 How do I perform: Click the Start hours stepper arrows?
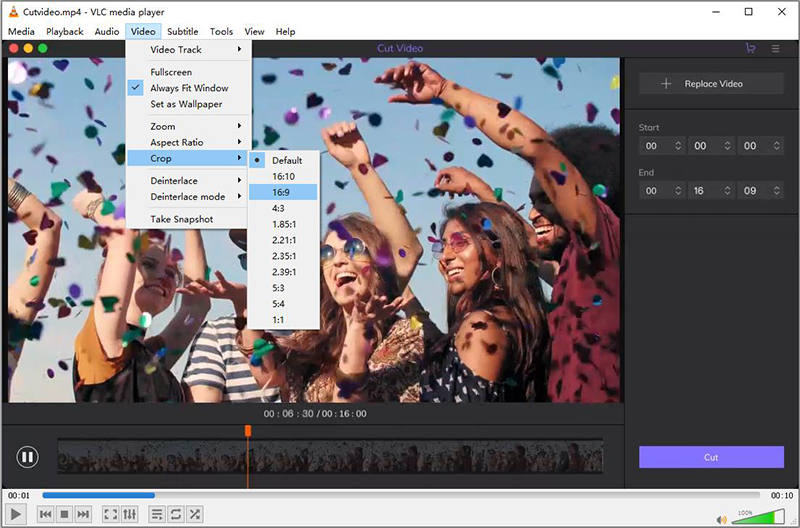678,146
